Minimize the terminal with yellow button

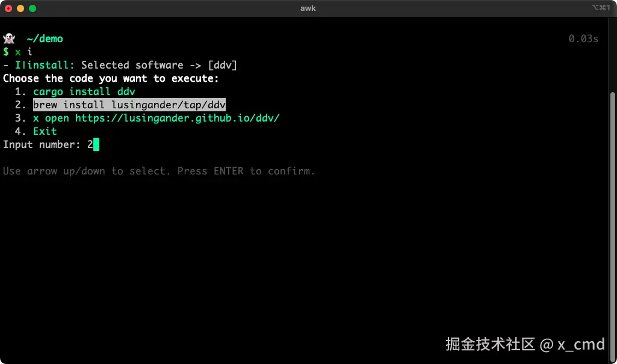pos(20,8)
